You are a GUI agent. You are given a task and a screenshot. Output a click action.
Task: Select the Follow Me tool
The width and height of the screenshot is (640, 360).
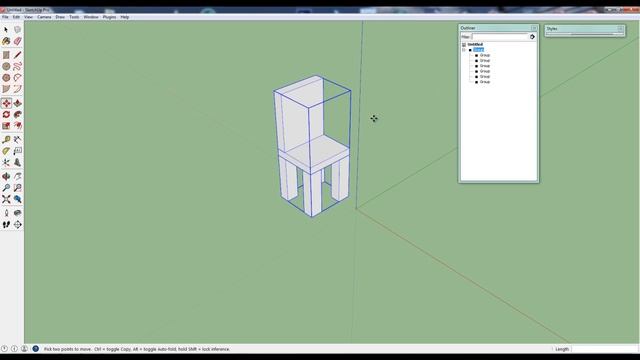coord(18,115)
